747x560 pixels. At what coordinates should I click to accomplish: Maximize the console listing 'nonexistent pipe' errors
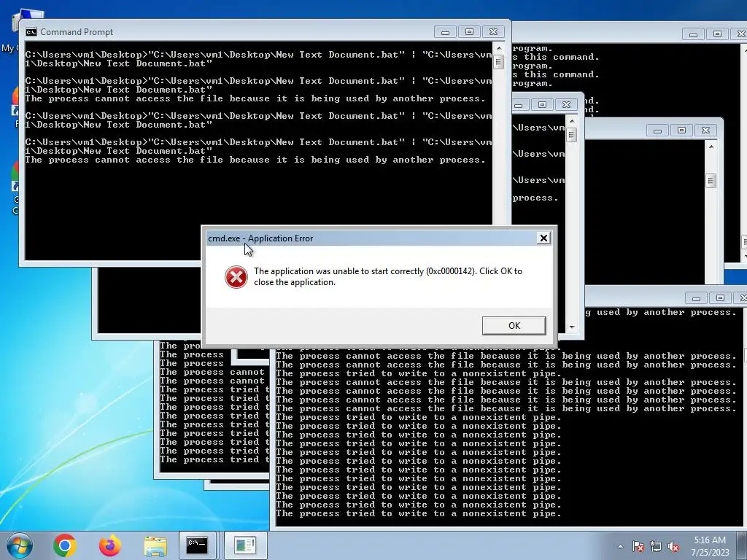point(720,298)
